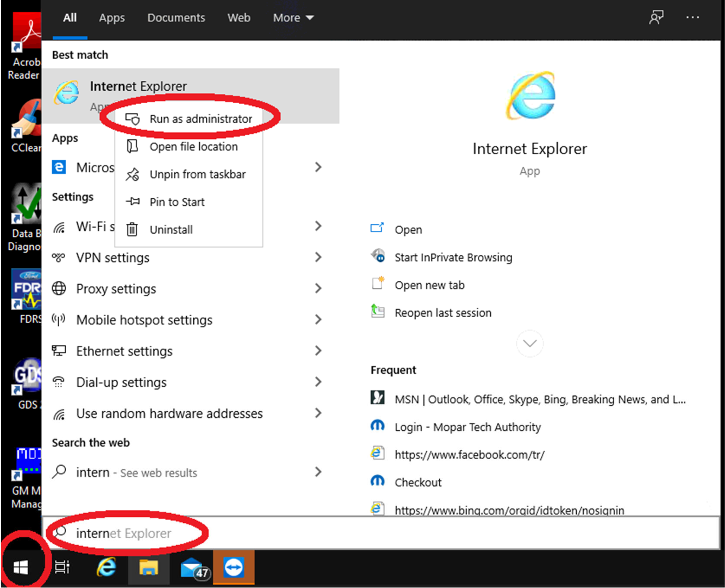This screenshot has width=725, height=588.
Task: Open the FDRS desktop shortcut
Action: point(27,296)
